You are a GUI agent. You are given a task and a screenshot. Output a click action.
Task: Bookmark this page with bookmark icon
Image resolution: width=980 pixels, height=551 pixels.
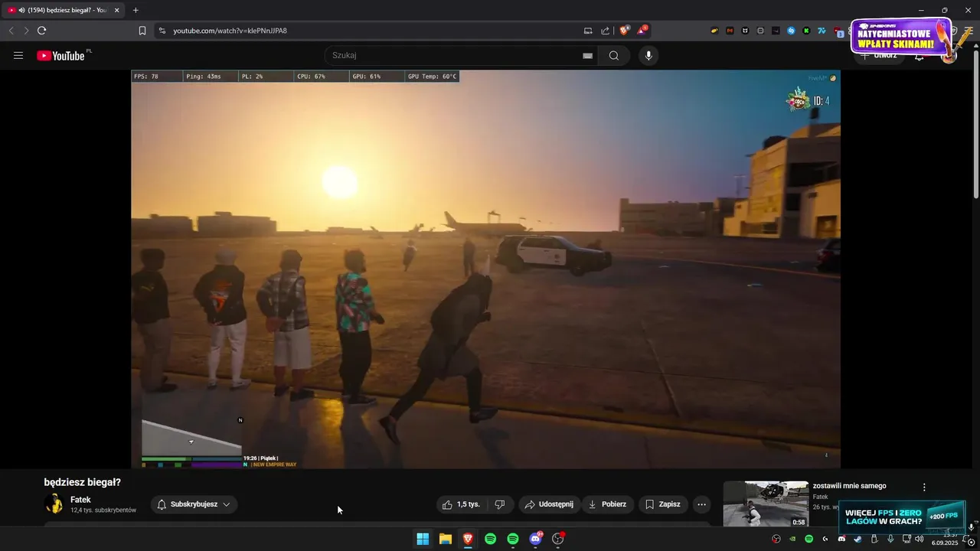pos(142,31)
